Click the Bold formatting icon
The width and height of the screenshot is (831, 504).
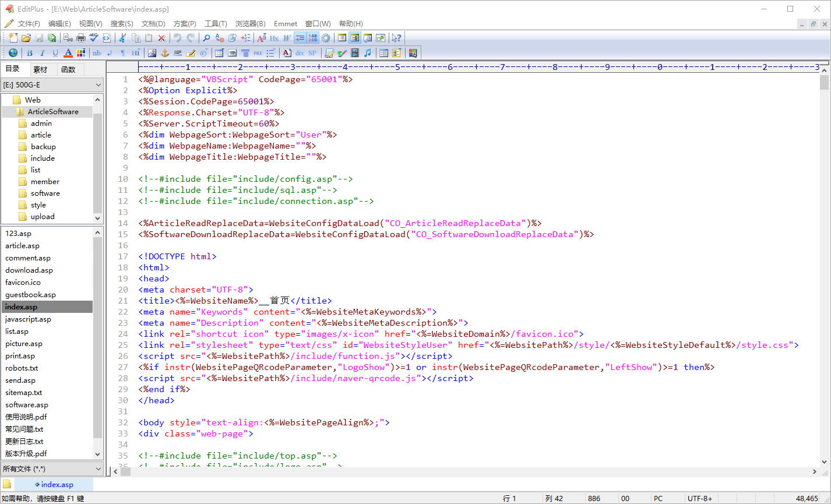click(30, 53)
